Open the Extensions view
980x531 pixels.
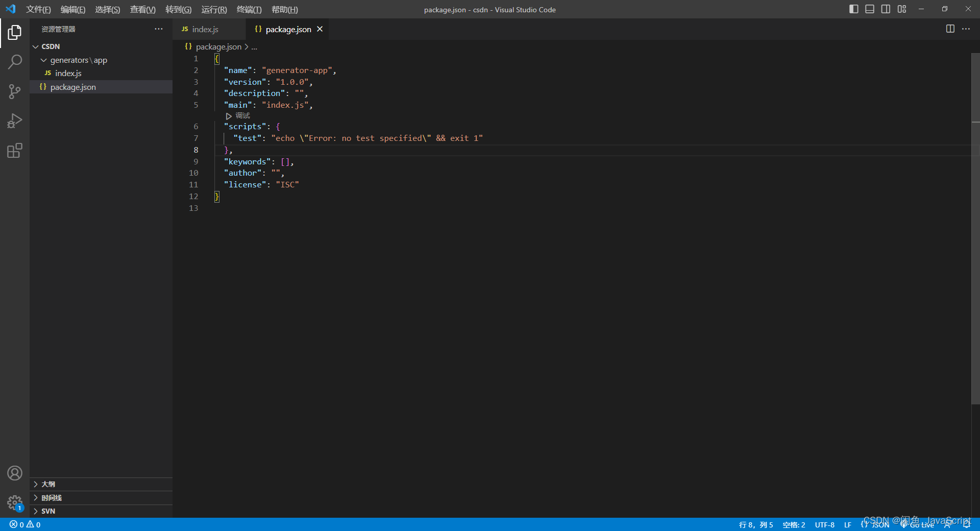[x=15, y=151]
